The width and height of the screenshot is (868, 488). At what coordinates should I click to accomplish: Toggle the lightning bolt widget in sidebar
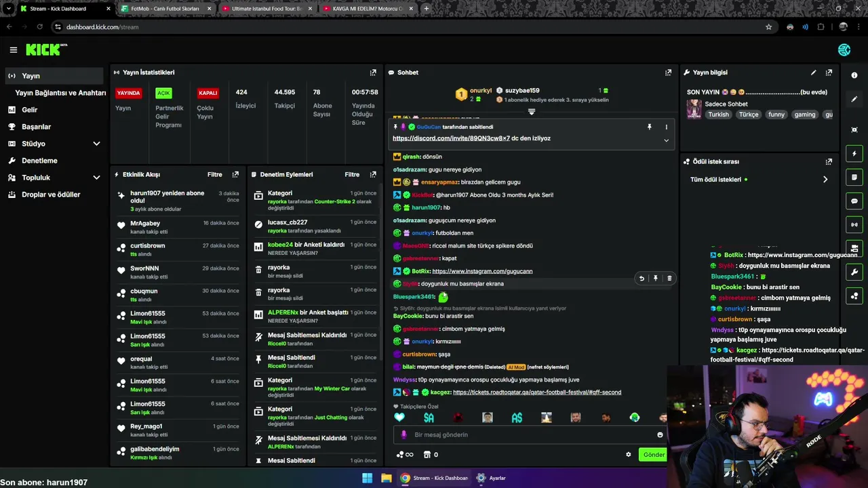854,154
